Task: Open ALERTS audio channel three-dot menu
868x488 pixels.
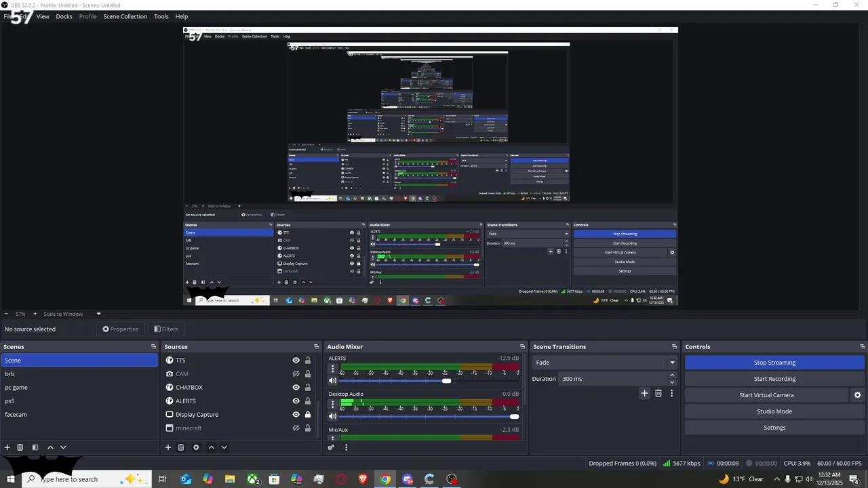Action: coord(332,369)
